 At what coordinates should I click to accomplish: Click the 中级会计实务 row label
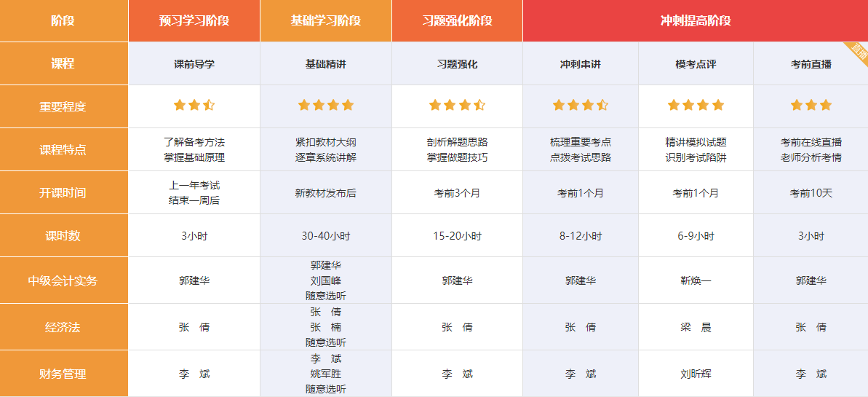(x=63, y=280)
